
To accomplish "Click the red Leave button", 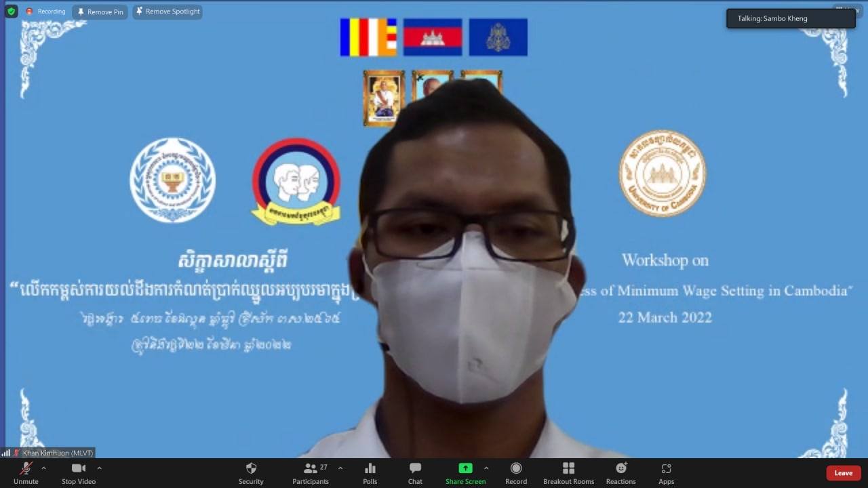I will (x=843, y=473).
